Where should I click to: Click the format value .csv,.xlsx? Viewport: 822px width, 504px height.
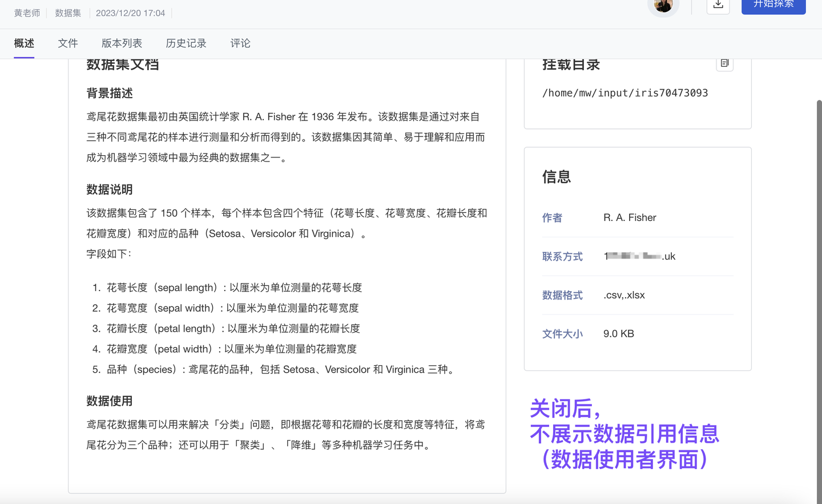click(624, 295)
